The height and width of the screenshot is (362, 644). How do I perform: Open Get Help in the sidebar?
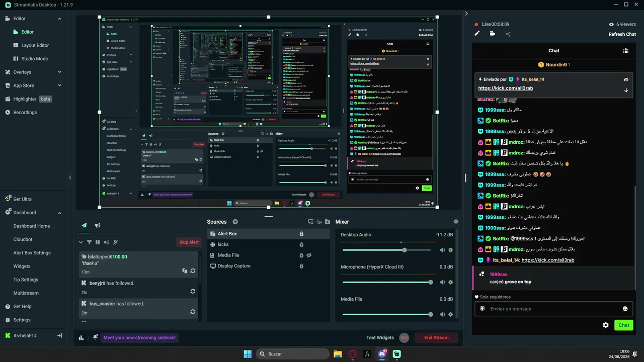pos(22,307)
